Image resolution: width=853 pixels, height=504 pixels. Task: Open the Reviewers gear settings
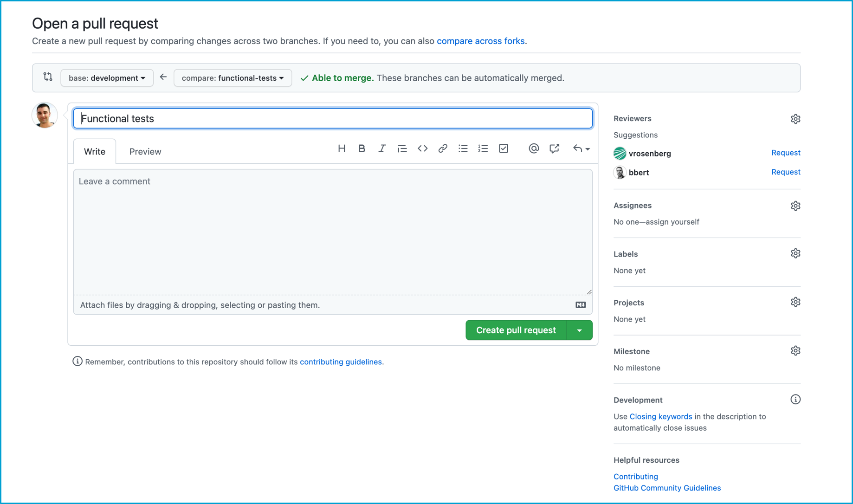coord(795,119)
